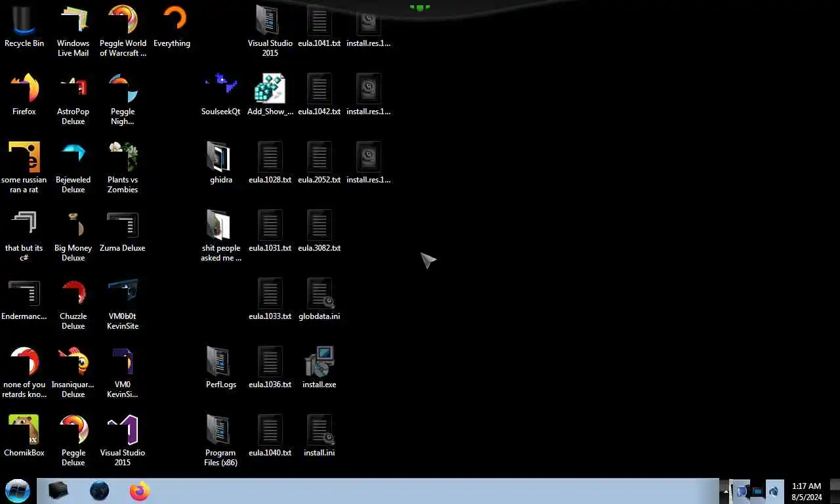The image size is (840, 504).
Task: Open the dark globe taskbar icon
Action: pyautogui.click(x=99, y=491)
